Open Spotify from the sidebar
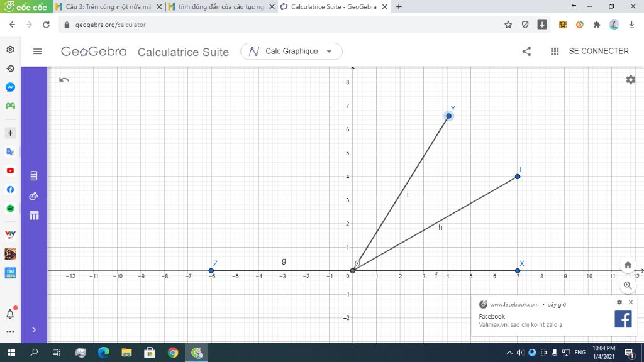 [x=10, y=209]
